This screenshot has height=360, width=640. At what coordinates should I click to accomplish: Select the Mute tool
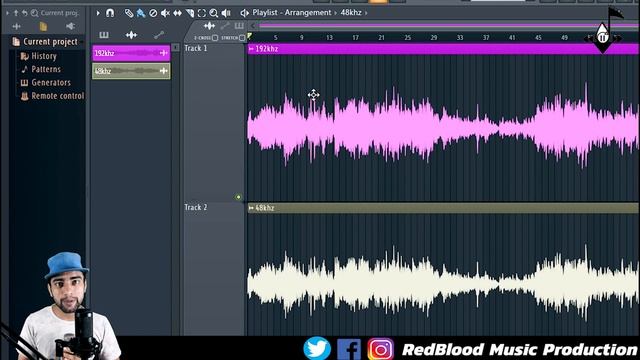click(x=165, y=13)
